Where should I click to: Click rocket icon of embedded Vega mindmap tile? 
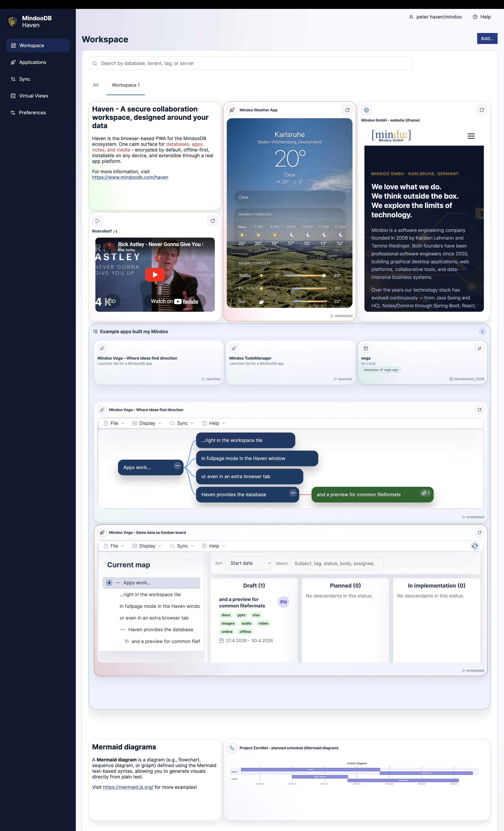(x=102, y=410)
